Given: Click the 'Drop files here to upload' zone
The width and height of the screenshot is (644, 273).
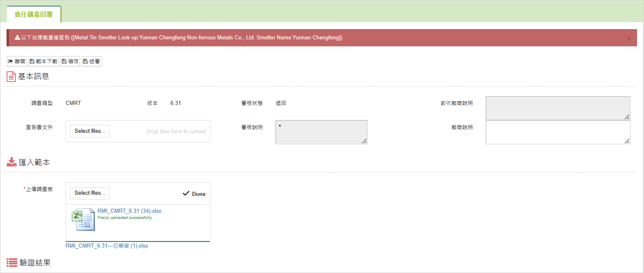Looking at the screenshot, I should pyautogui.click(x=176, y=132).
